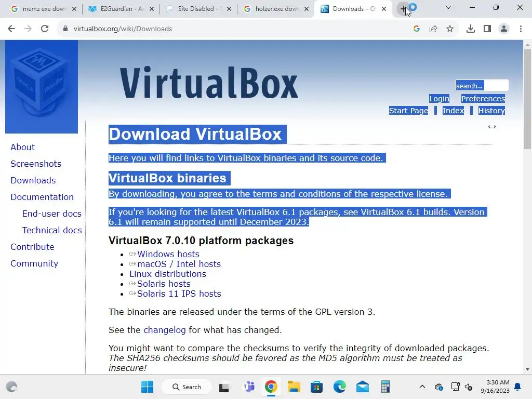Open Downloads in the sidebar
The width and height of the screenshot is (532, 399).
pos(33,180)
